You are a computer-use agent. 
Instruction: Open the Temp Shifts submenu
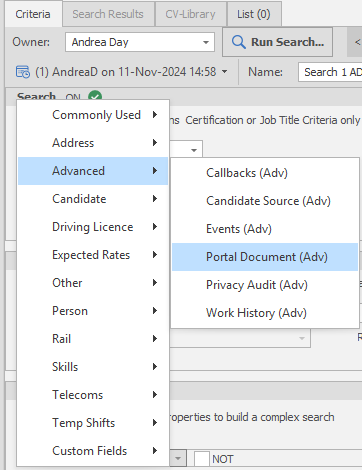click(x=93, y=423)
